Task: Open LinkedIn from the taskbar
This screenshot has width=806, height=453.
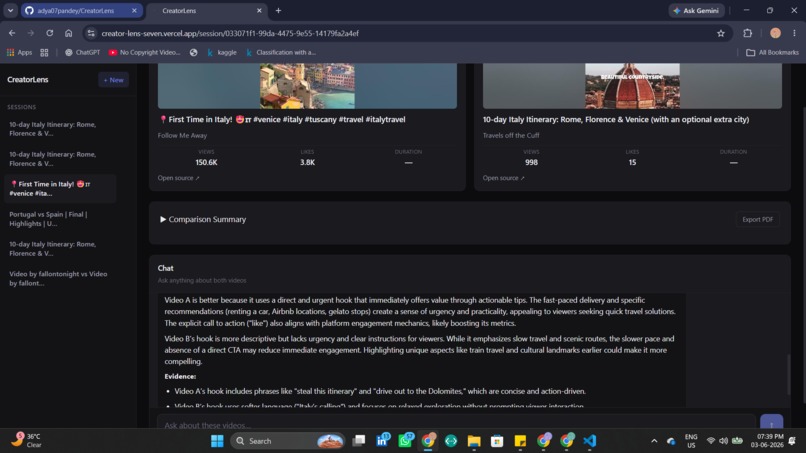Action: [x=382, y=441]
